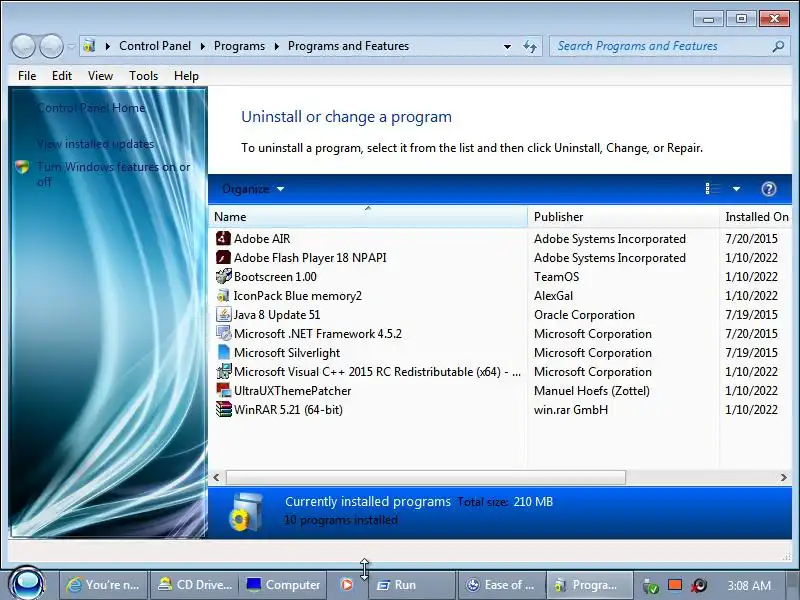Open the Edit menu

pyautogui.click(x=62, y=76)
